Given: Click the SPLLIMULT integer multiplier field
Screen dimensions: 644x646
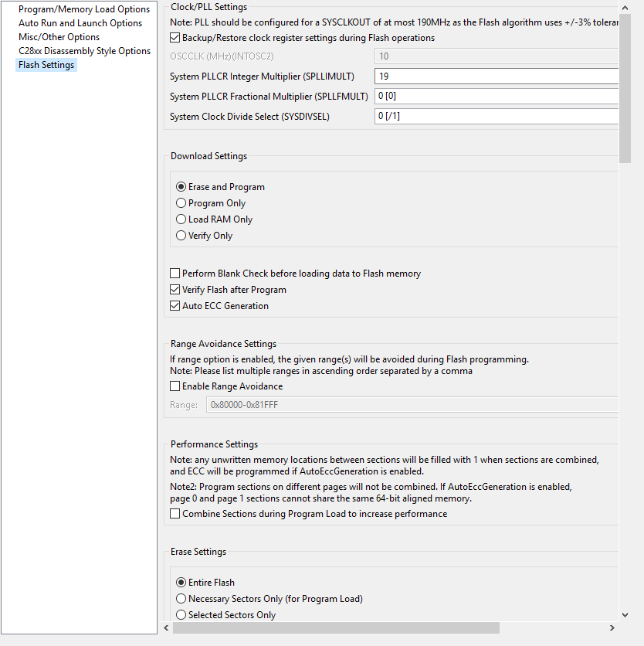Looking at the screenshot, I should click(496, 76).
